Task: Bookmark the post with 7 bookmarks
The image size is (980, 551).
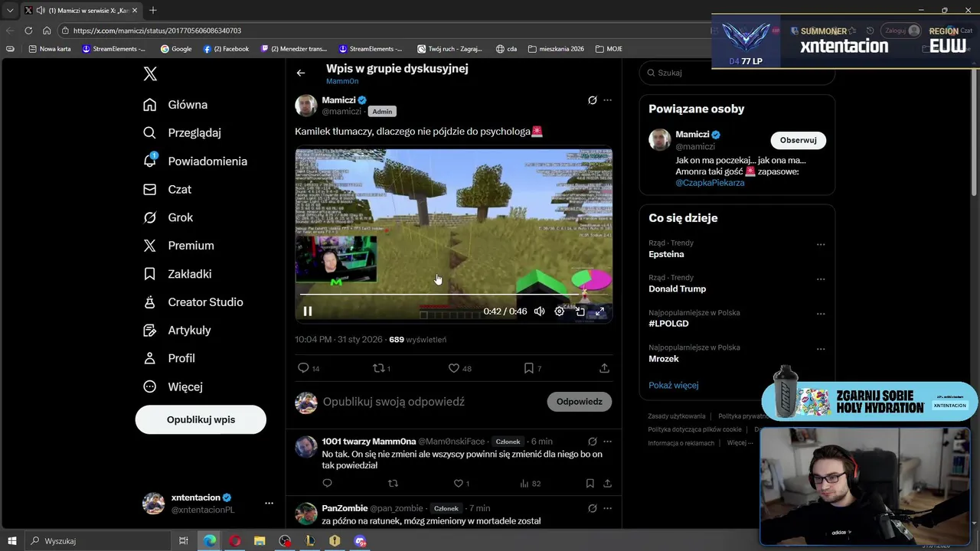Action: [x=532, y=368]
